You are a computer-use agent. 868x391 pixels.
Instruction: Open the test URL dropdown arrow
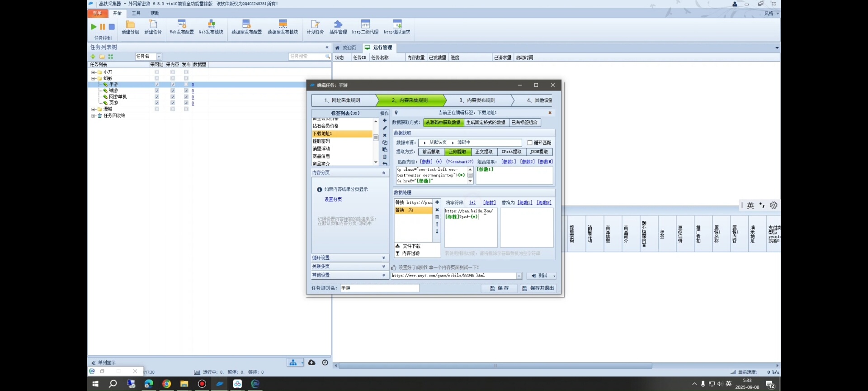pyautogui.click(x=519, y=276)
